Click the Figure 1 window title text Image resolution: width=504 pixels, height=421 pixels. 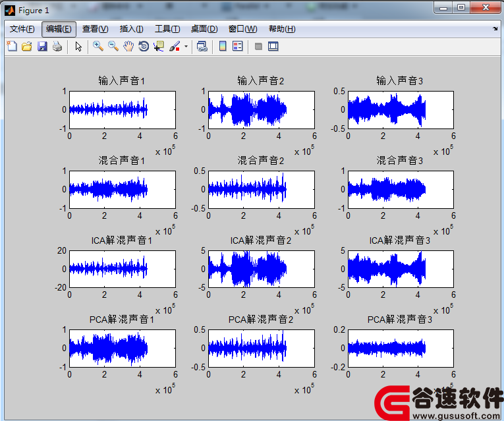[34, 11]
